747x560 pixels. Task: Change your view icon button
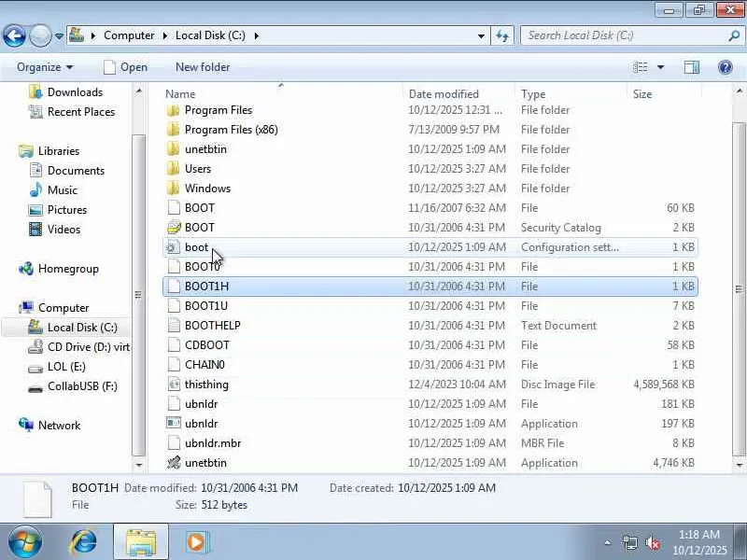(640, 67)
